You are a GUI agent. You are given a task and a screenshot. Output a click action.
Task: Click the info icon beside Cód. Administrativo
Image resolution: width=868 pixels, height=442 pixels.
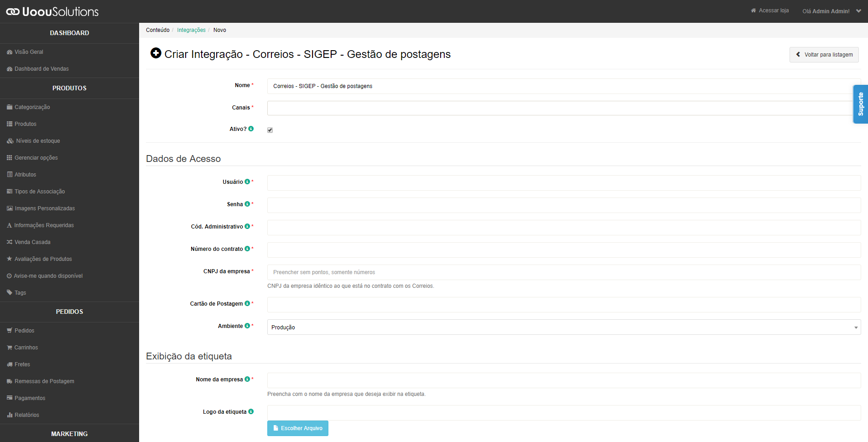[x=247, y=226]
